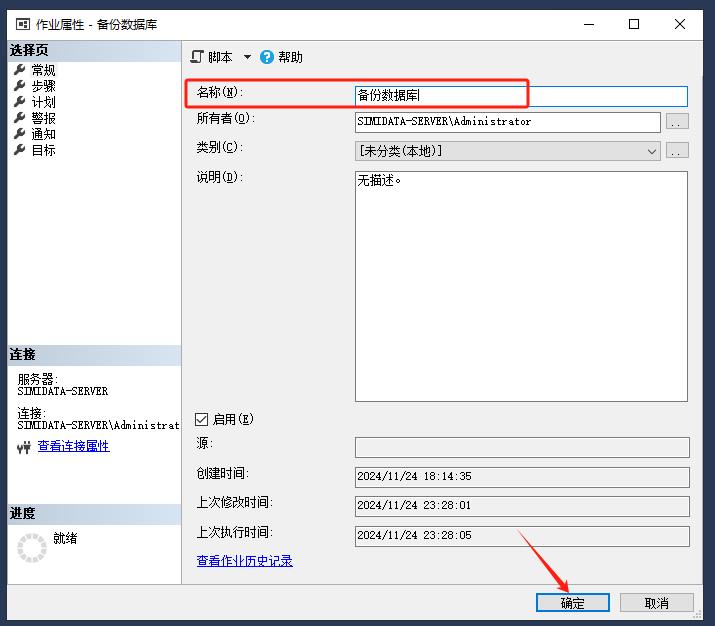The width and height of the screenshot is (715, 626).
Task: Click the wrench icon beside 通知
Action: tap(20, 134)
